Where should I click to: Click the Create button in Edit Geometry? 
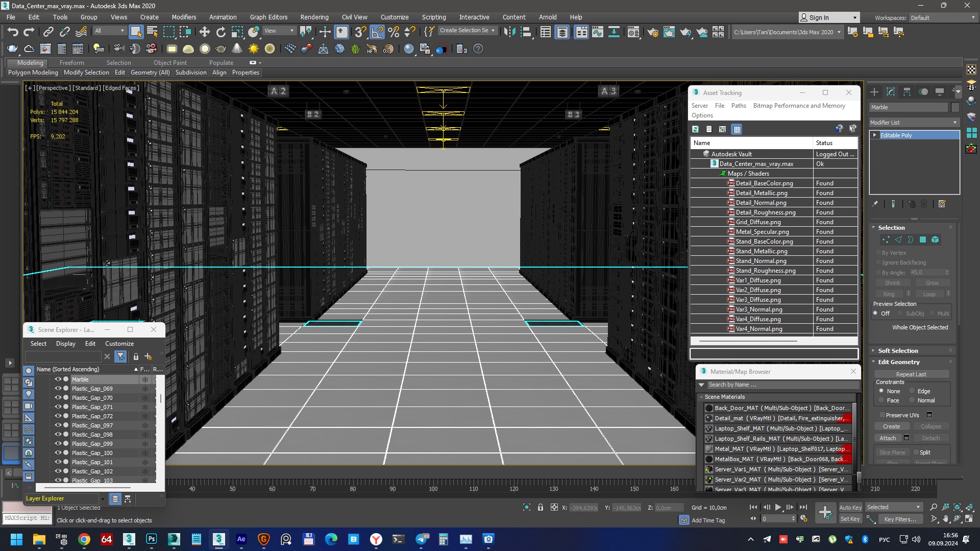click(x=892, y=426)
